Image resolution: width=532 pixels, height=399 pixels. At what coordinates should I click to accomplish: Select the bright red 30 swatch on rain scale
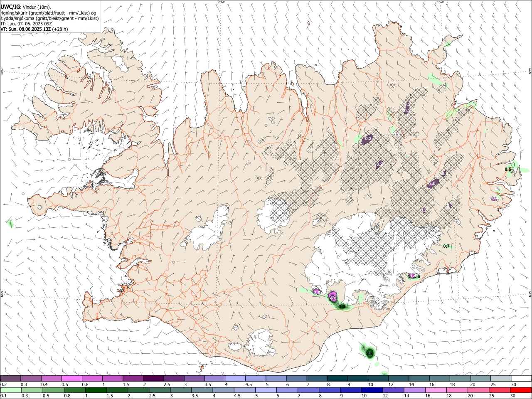[x=521, y=390]
